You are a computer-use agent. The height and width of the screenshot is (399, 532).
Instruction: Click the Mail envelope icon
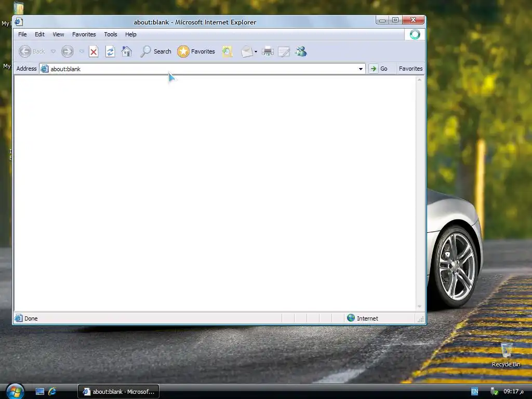coord(247,51)
